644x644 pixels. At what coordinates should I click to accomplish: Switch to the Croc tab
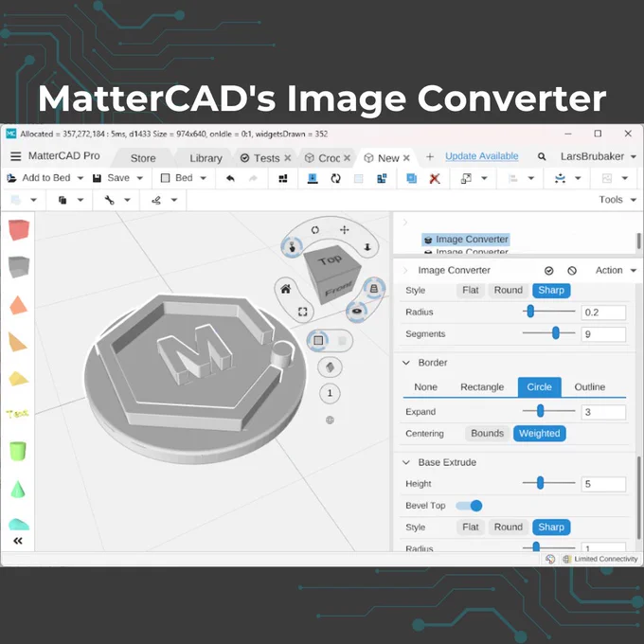329,158
